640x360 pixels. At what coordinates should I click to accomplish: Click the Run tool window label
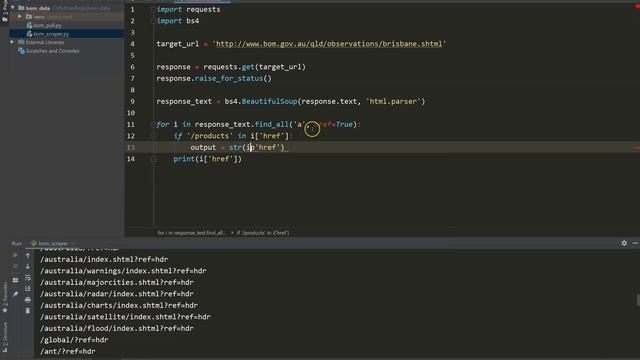tap(17, 243)
